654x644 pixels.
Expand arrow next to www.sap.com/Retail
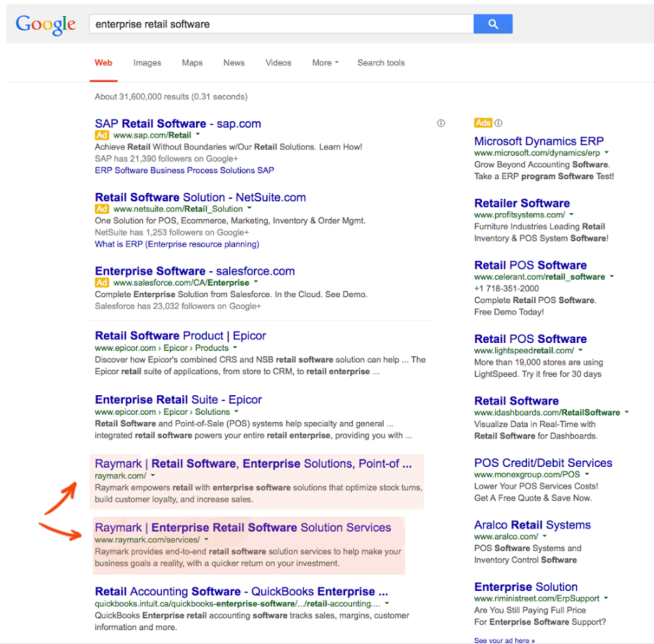pyautogui.click(x=198, y=134)
